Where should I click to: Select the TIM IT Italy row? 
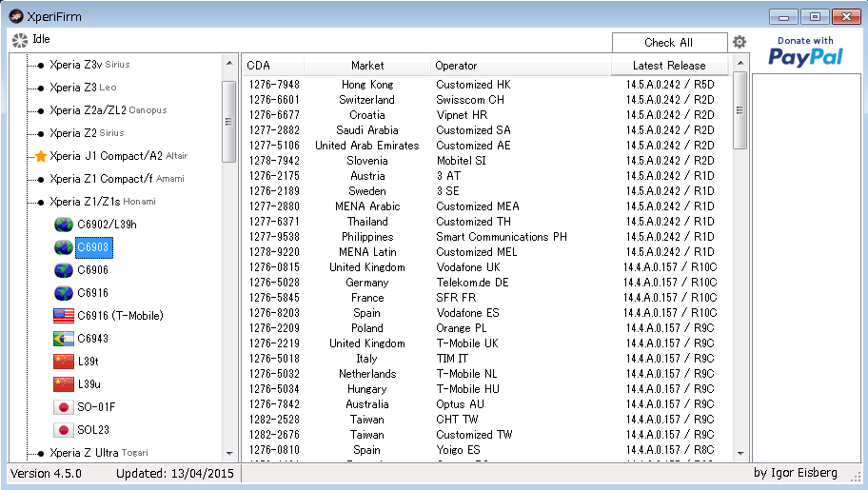tap(487, 359)
